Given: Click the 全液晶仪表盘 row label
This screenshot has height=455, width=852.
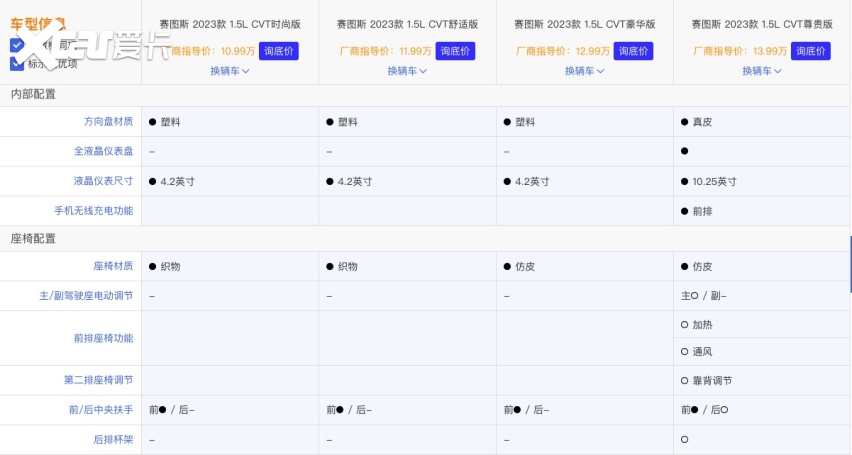Looking at the screenshot, I should (x=103, y=151).
